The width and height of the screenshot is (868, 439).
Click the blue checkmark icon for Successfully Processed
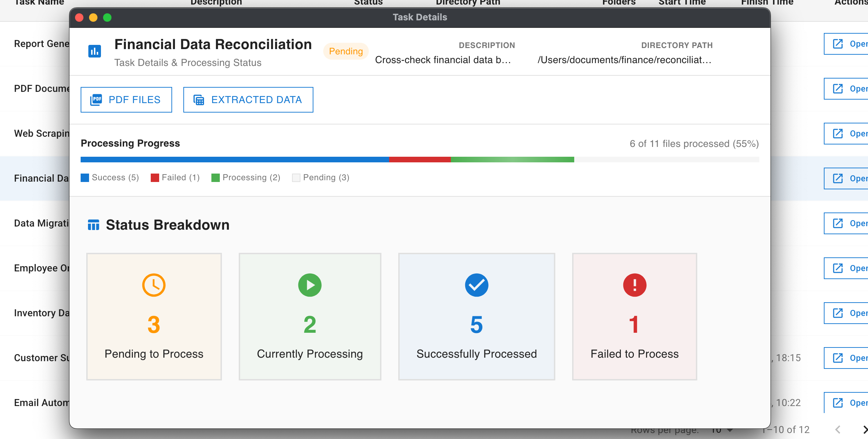pos(477,285)
